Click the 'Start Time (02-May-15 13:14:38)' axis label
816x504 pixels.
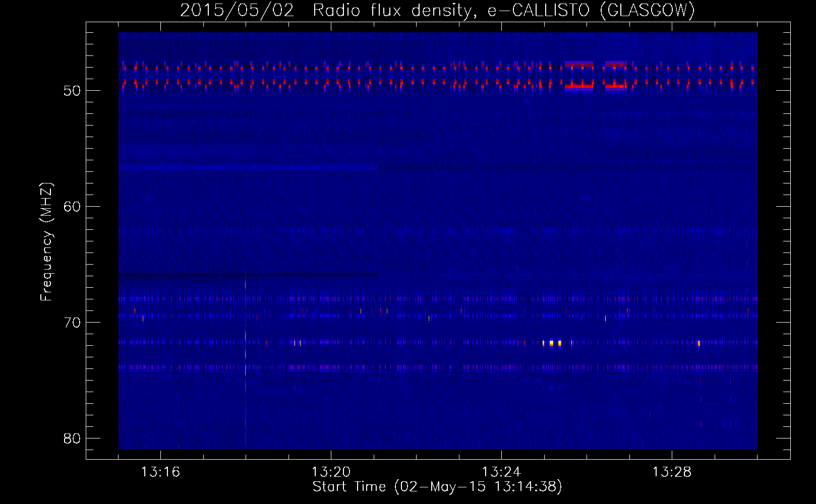coord(437,487)
